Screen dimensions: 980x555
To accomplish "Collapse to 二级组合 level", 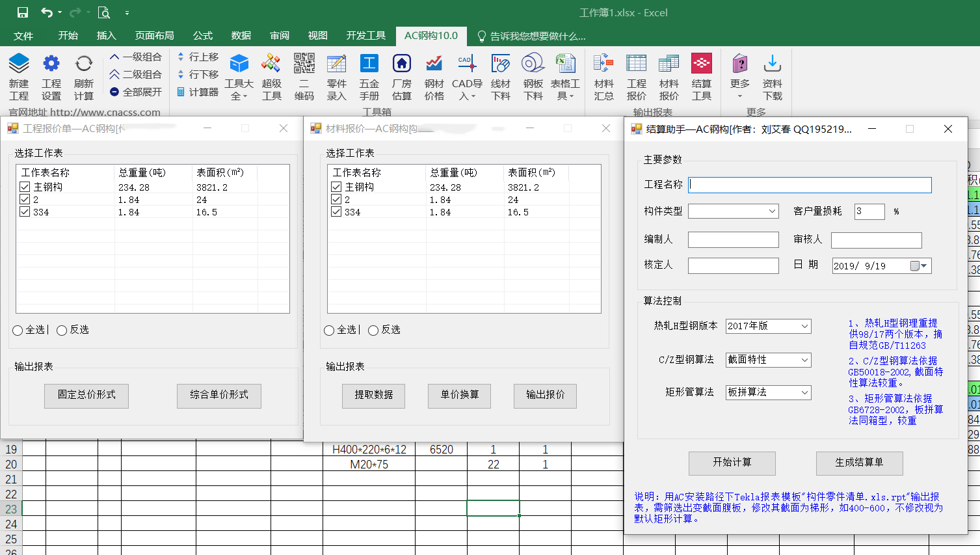I will click(x=136, y=75).
